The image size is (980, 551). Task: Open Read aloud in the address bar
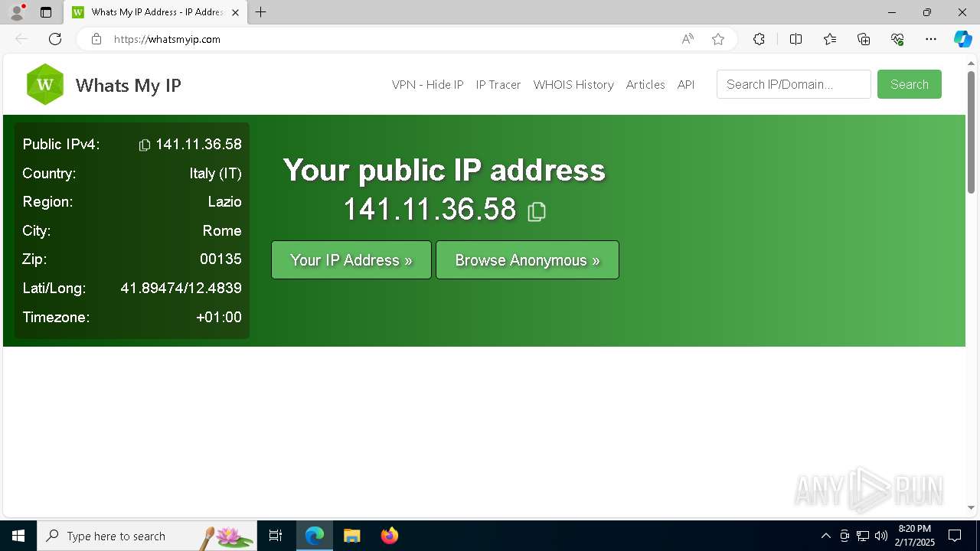688,39
